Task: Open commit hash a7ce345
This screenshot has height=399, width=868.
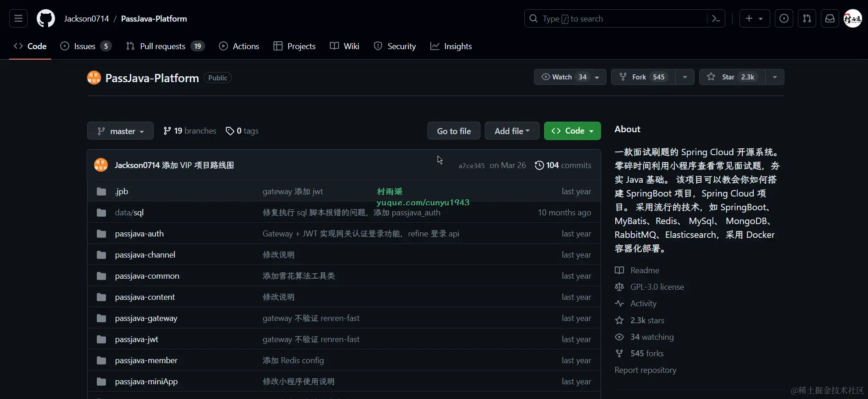Action: coord(472,166)
